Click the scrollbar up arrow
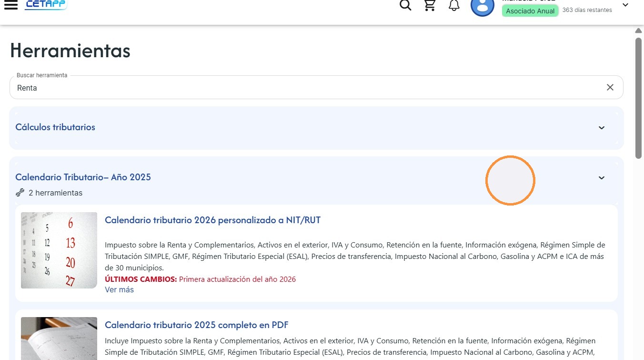Image resolution: width=644 pixels, height=360 pixels. (639, 31)
